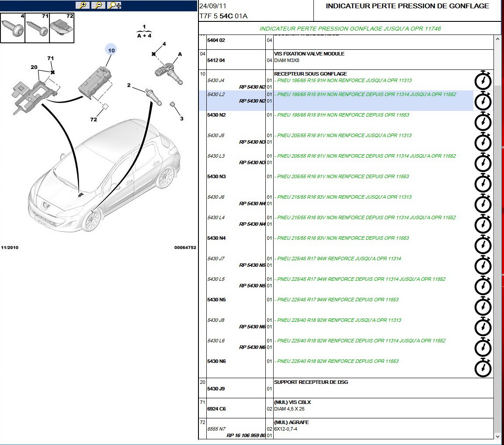504x445 pixels.
Task: Click the zoom out magnifier icon
Action: point(98,5)
